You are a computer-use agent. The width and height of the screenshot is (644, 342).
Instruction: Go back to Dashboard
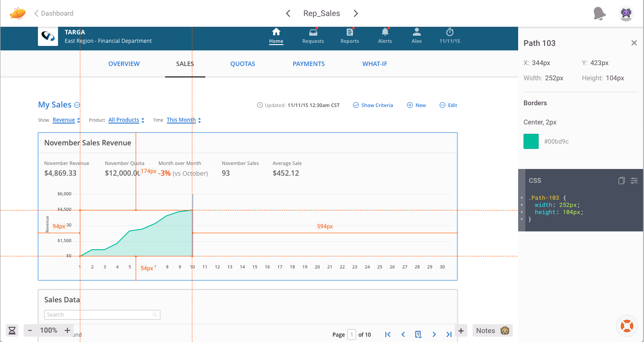click(x=54, y=13)
